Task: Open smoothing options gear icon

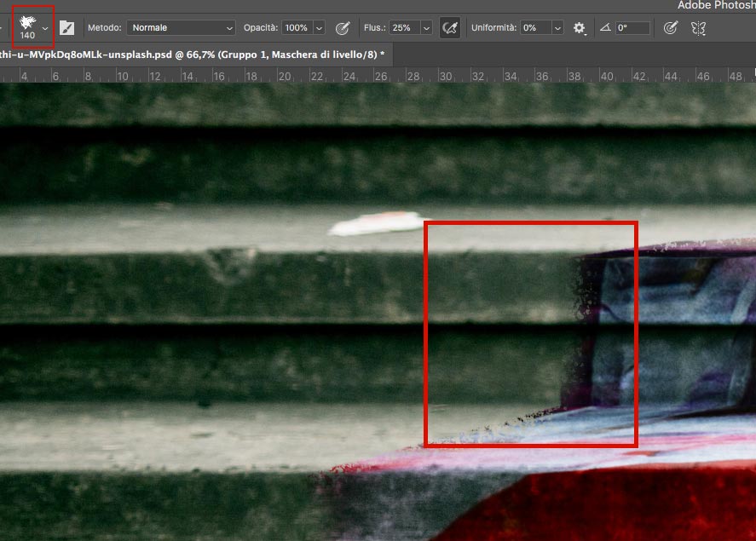Action: click(579, 28)
